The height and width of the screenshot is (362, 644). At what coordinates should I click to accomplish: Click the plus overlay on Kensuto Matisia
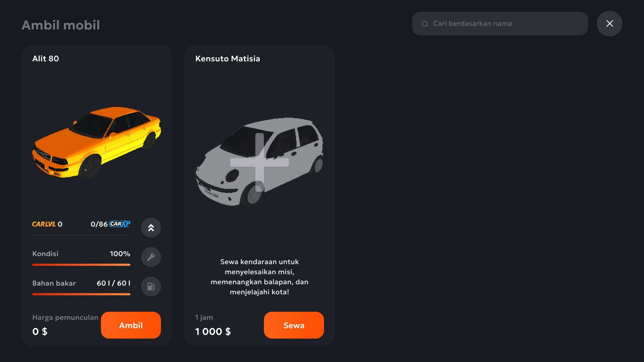[260, 162]
